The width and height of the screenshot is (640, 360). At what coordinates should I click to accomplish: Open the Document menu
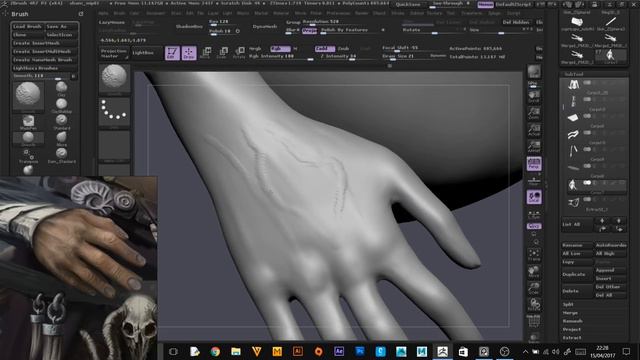tap(156, 13)
